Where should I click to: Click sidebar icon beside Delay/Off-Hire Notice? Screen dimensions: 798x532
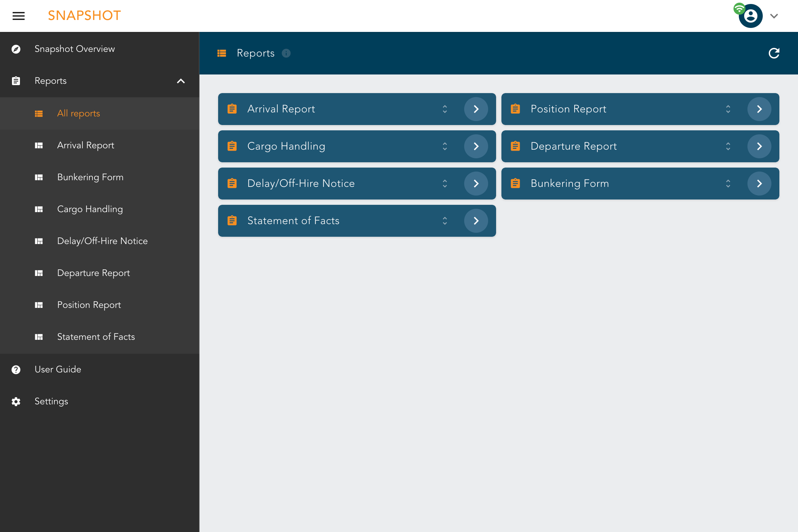click(39, 241)
